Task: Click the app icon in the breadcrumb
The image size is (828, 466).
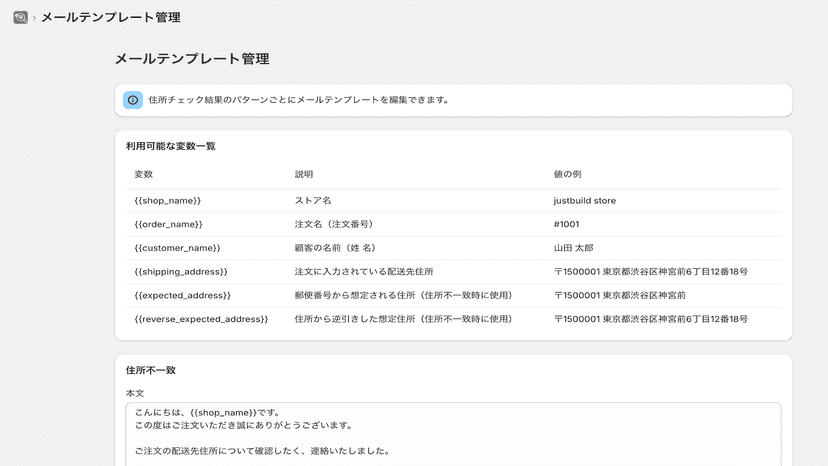Action: point(21,17)
